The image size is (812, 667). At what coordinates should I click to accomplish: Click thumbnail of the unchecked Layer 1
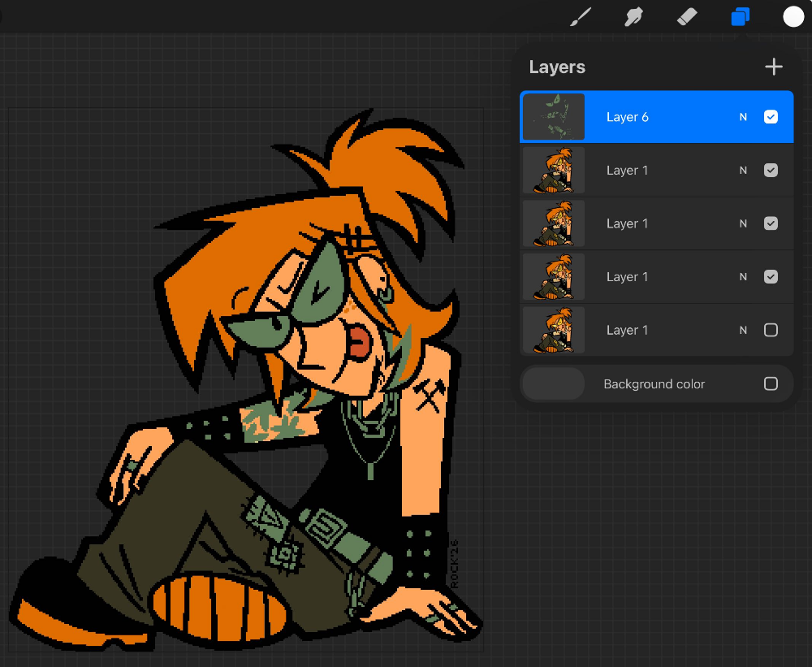click(553, 330)
